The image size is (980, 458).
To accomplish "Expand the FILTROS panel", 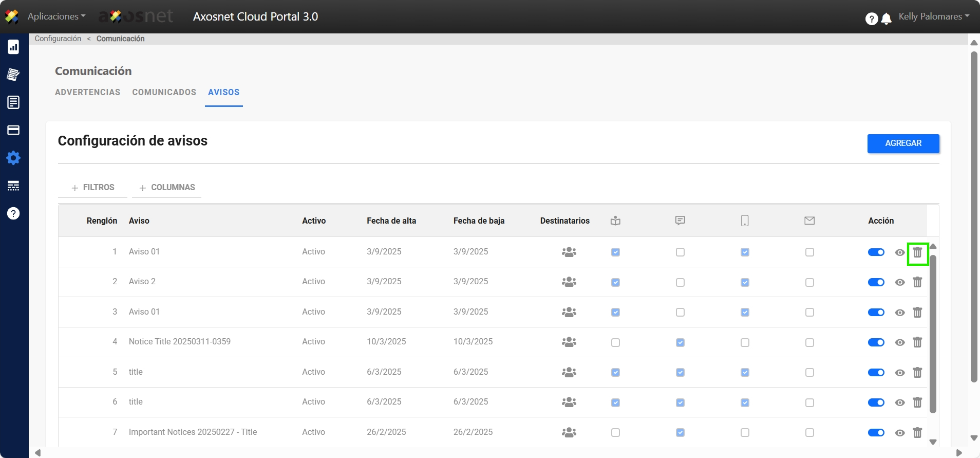I will 92,188.
